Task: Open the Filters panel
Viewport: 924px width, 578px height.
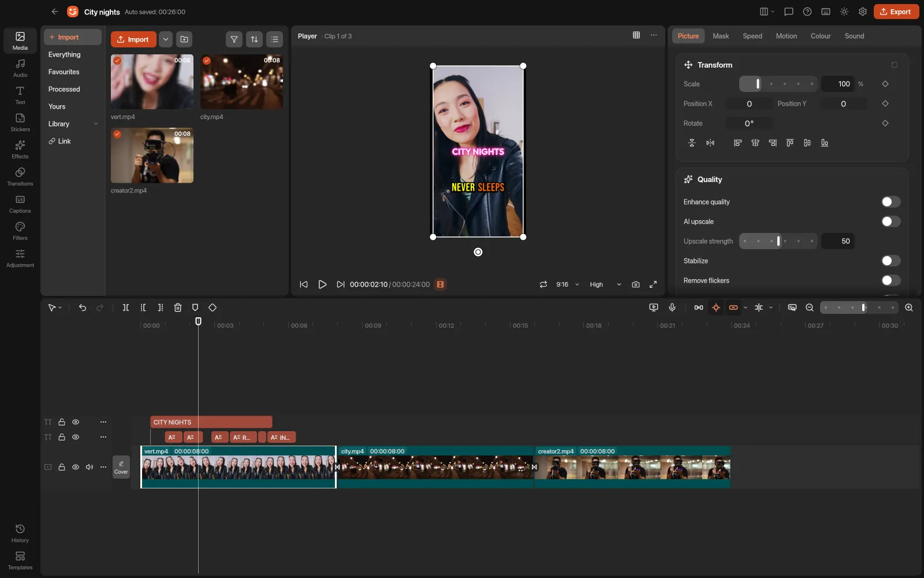Action: click(x=20, y=231)
